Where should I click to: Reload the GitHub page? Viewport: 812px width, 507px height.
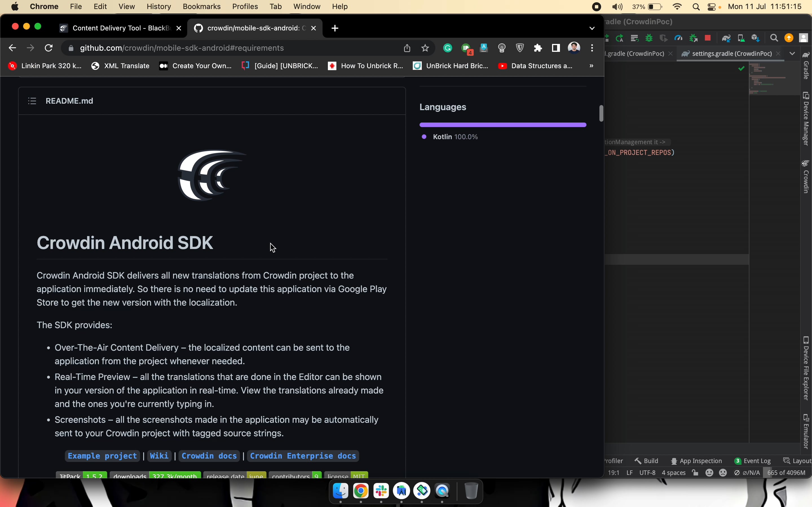(x=49, y=48)
